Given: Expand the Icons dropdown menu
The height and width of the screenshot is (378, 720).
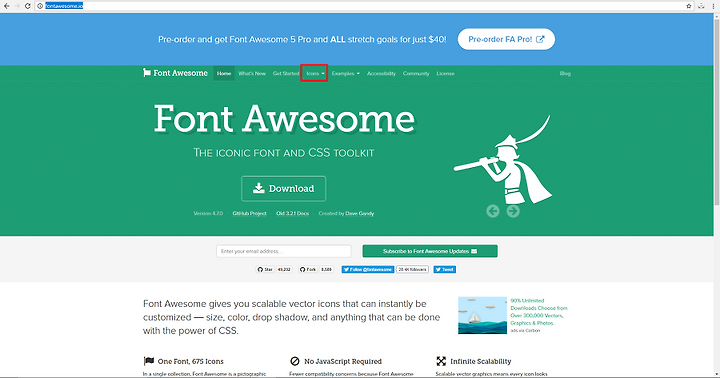Looking at the screenshot, I should coord(315,73).
